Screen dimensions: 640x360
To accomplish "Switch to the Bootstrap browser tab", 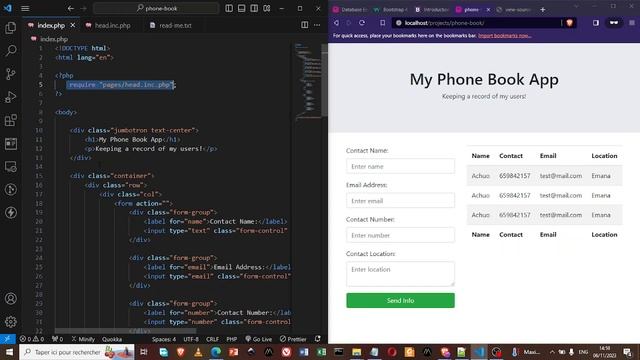I will click(x=391, y=9).
